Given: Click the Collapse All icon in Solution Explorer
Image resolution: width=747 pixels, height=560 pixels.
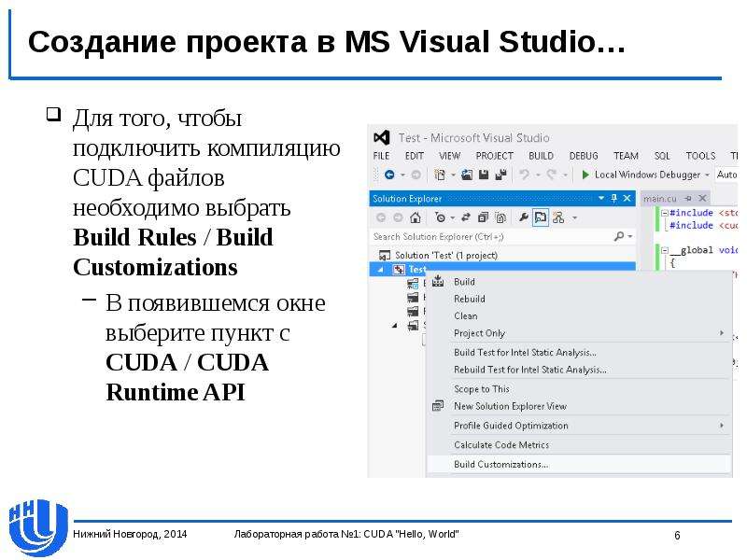Looking at the screenshot, I should (483, 217).
